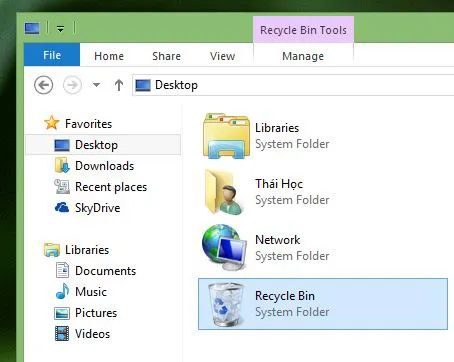Click the Back navigation arrow
454x362 pixels.
(x=44, y=85)
